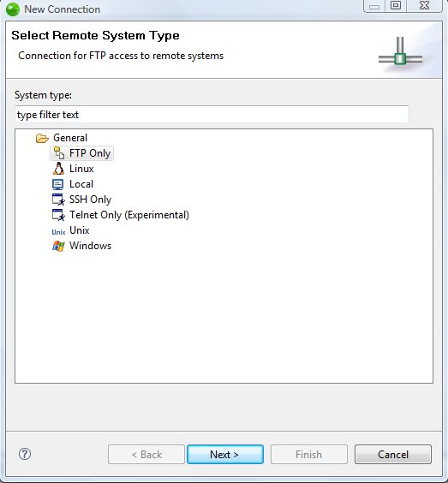Click the green New Connection title icon
The image size is (448, 483).
click(13, 9)
